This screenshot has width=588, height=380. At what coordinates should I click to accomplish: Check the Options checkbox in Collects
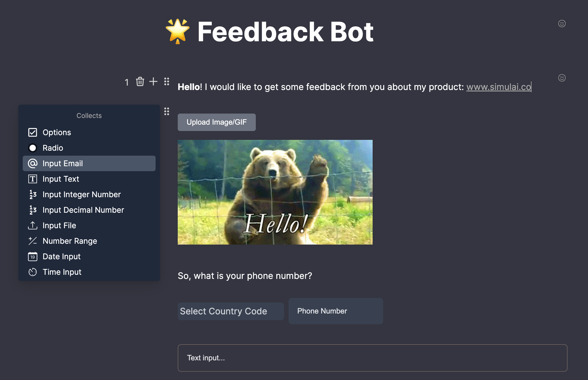[x=33, y=132]
